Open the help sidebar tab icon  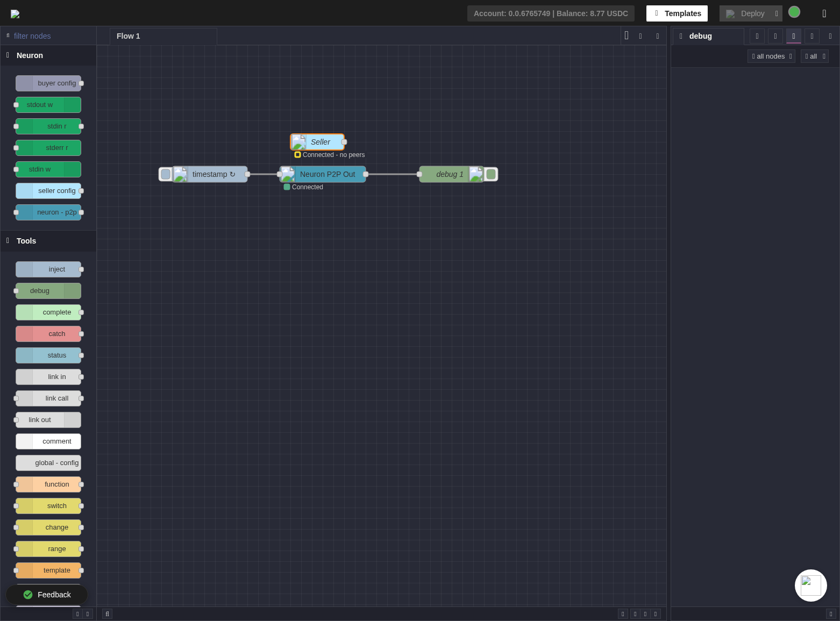pos(775,36)
